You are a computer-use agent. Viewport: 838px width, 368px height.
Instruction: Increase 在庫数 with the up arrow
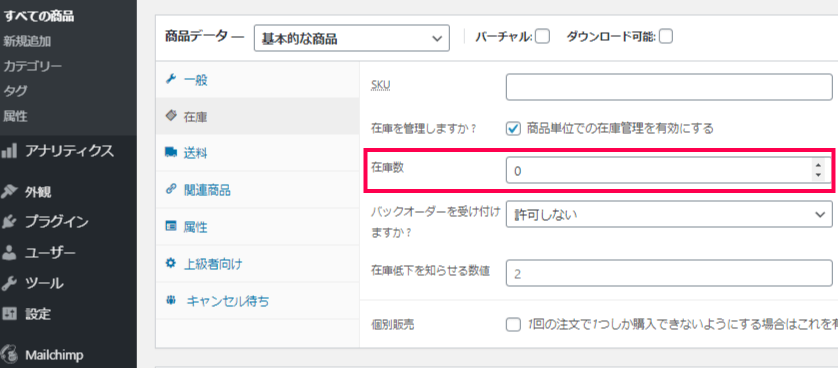[818, 166]
